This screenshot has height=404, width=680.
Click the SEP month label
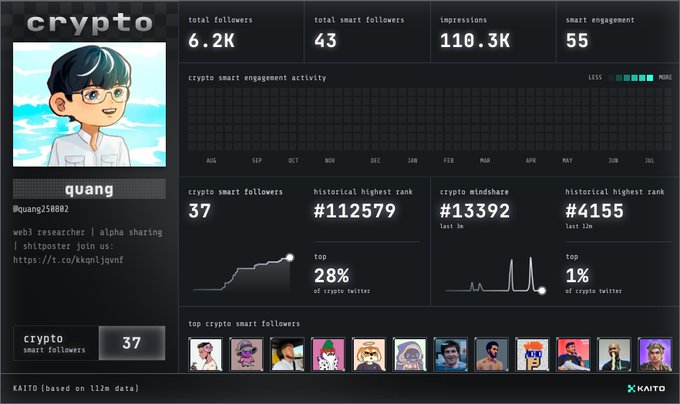coord(257,160)
